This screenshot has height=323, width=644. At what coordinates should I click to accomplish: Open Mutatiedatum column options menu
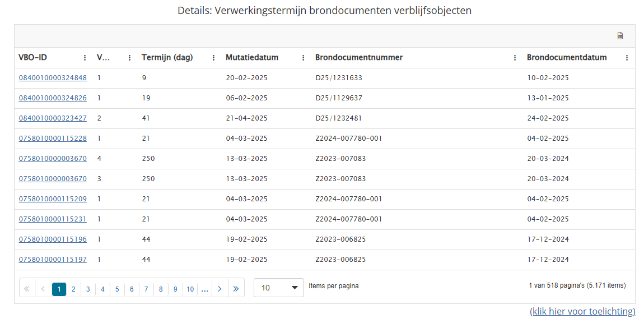pyautogui.click(x=303, y=58)
